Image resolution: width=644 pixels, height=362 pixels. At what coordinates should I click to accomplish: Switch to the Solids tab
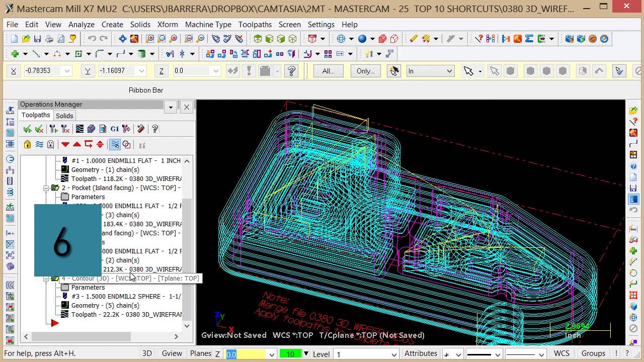pos(64,116)
